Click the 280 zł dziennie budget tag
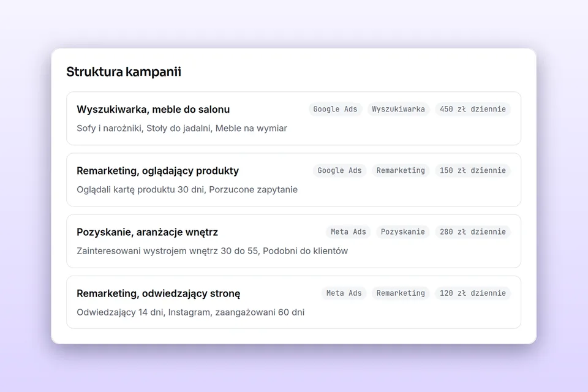 point(472,232)
